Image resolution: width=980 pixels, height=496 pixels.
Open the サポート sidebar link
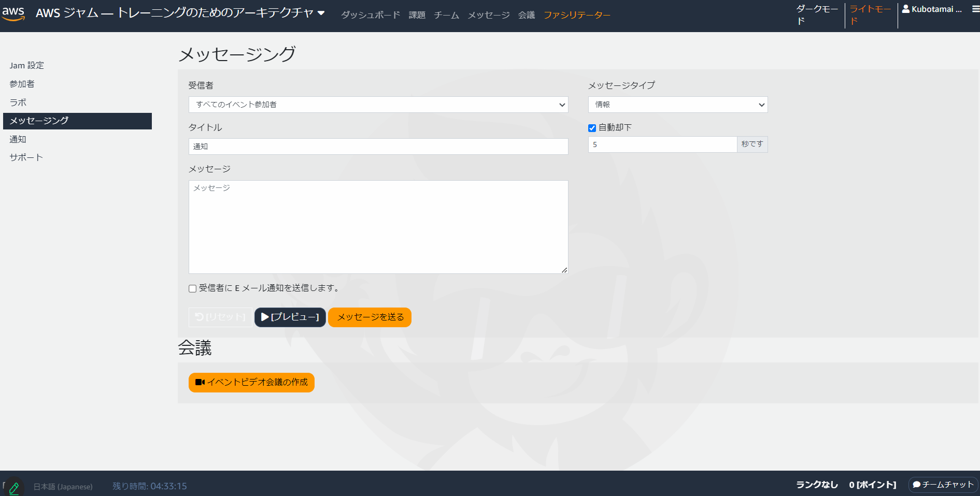tap(25, 157)
